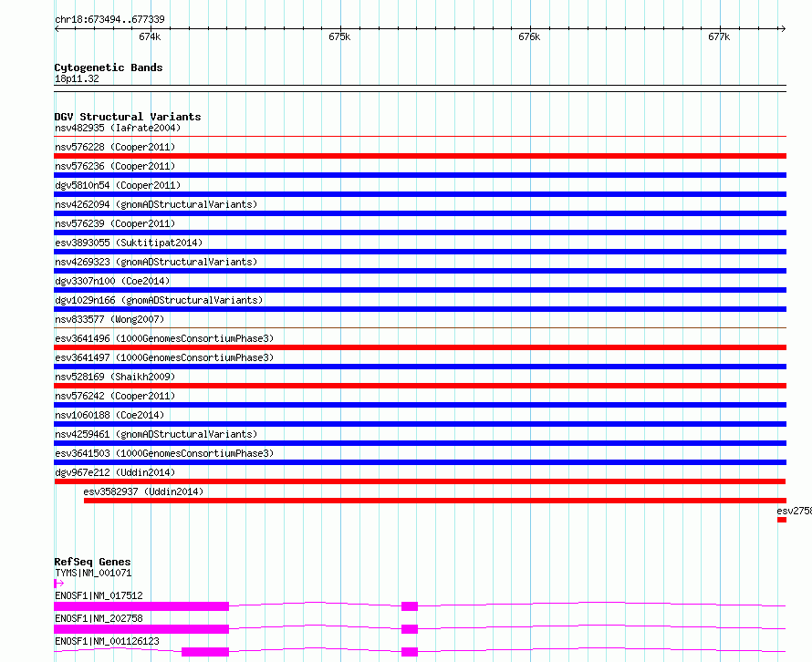The height and width of the screenshot is (662, 812).
Task: Select the first exon of ENOSF1|NM_001126123
Action: point(205,652)
